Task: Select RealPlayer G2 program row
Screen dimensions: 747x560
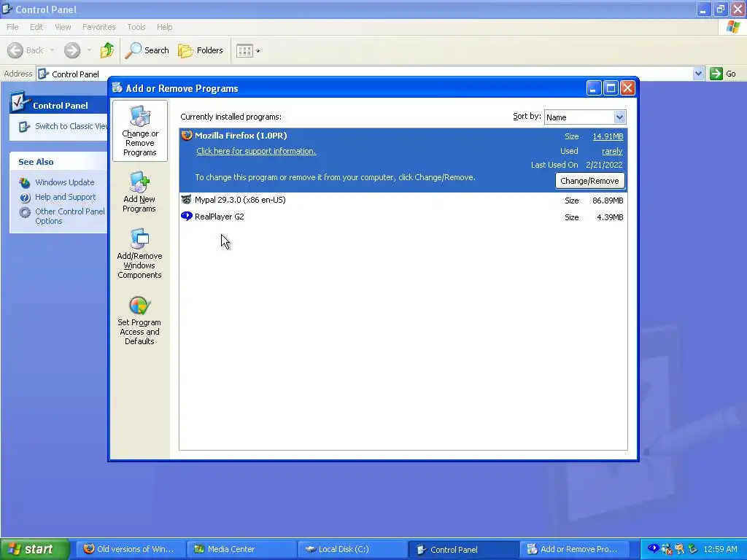Action: 403,217
